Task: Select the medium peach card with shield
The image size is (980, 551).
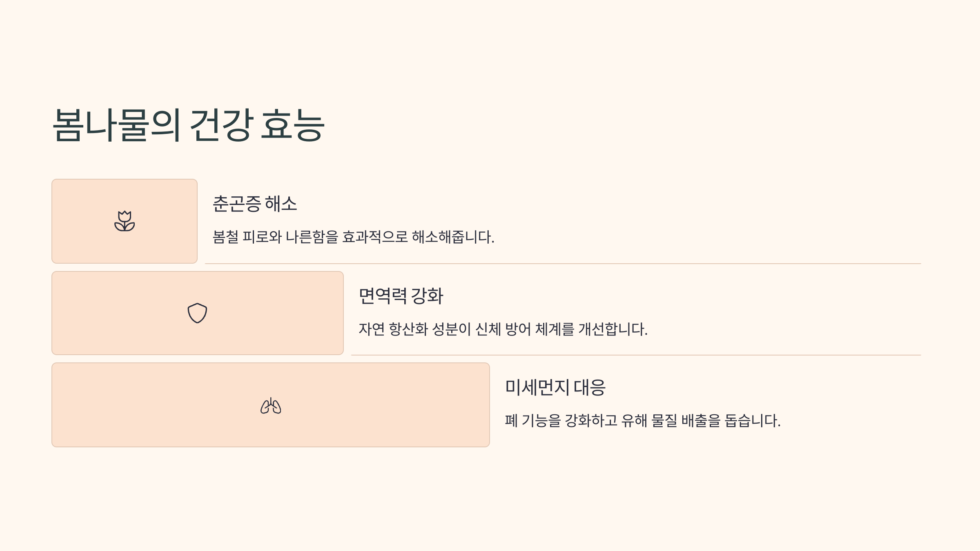Action: click(x=198, y=313)
